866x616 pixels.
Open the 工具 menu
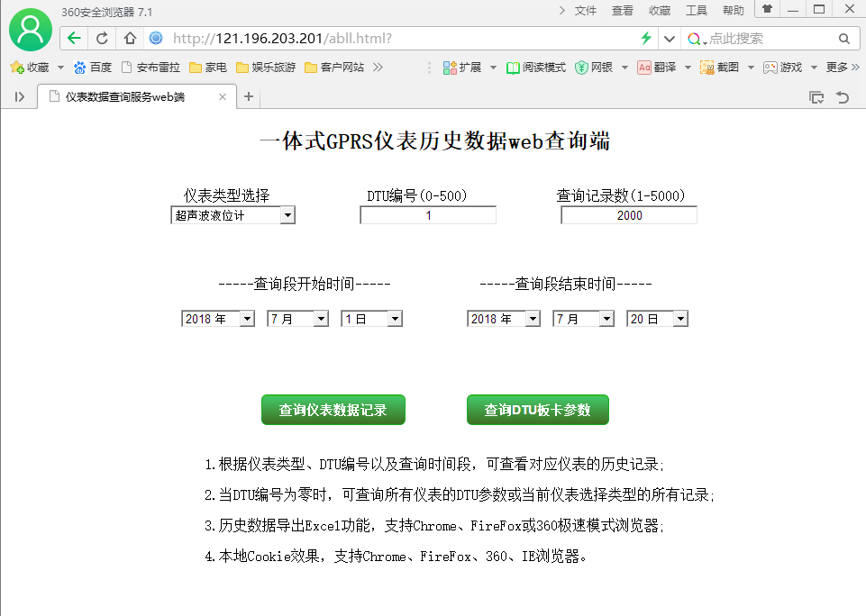pyautogui.click(x=697, y=11)
